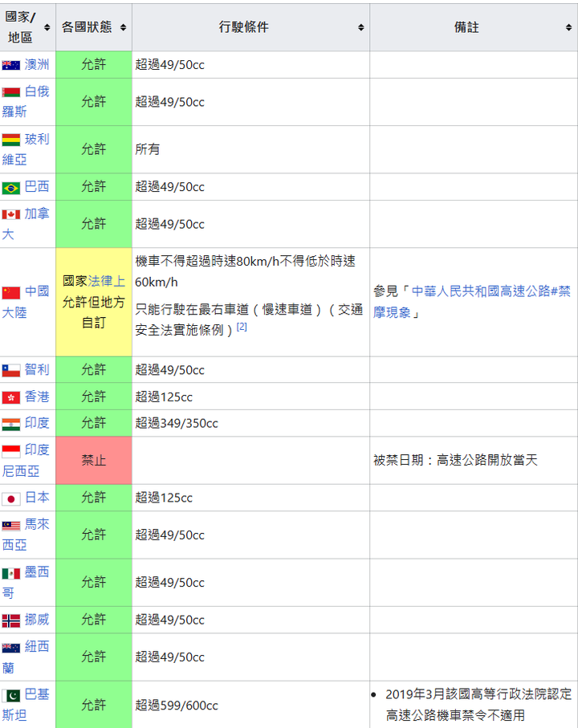Sort table by 各國狀態 column arrows
Image resolution: width=578 pixels, height=728 pixels.
point(123,27)
